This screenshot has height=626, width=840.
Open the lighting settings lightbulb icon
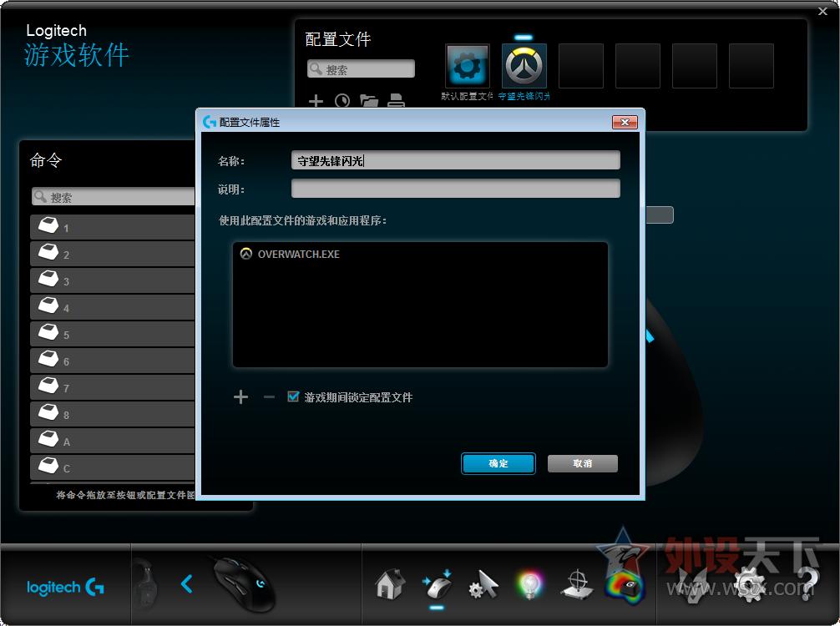coord(531,584)
